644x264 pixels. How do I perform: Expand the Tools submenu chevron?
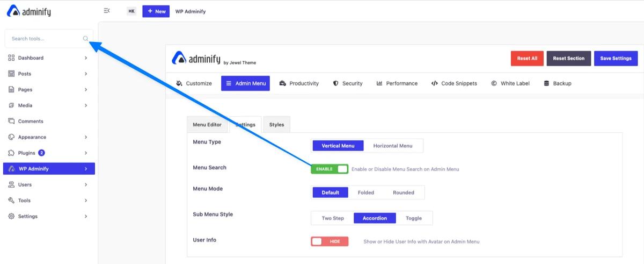point(86,201)
